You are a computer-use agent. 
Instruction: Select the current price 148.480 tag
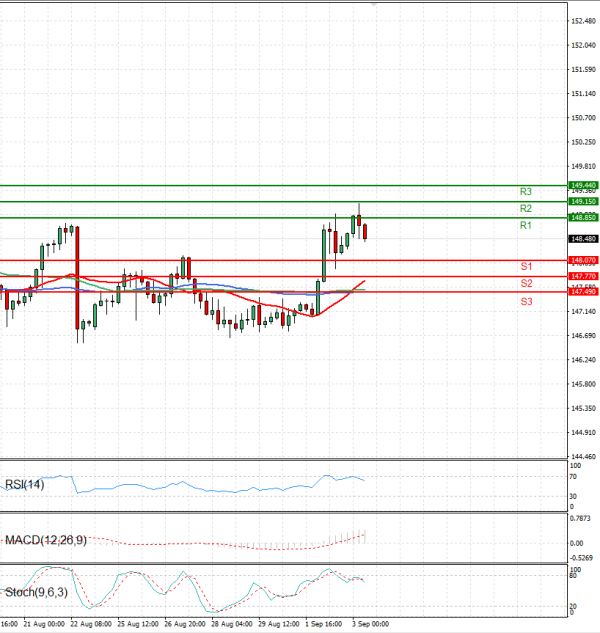(x=583, y=239)
